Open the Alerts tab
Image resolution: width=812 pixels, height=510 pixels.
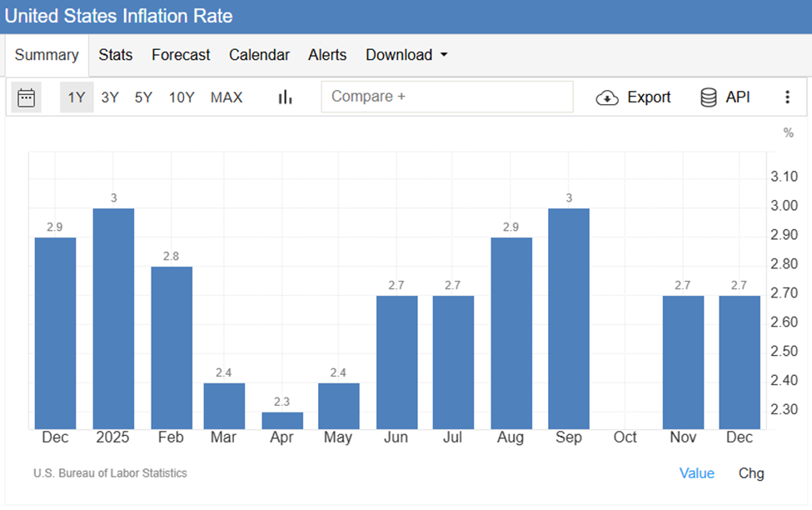(x=327, y=55)
